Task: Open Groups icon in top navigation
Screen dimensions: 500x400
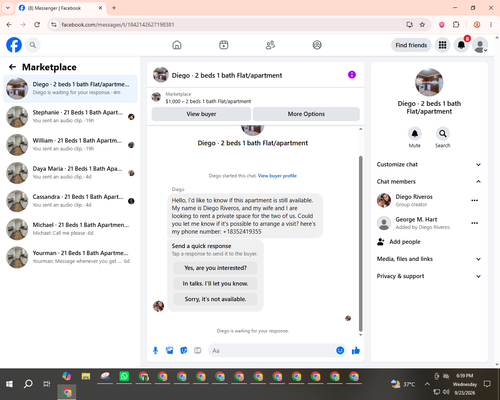Action: 317,45
